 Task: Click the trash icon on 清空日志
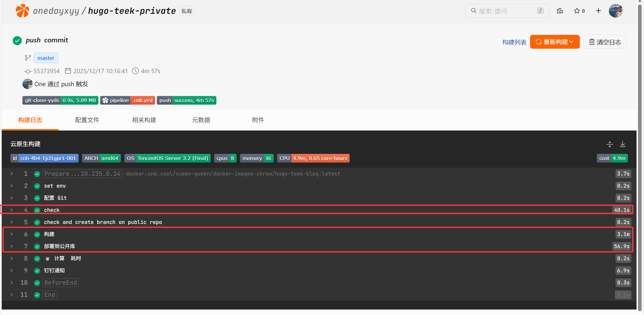[x=592, y=42]
